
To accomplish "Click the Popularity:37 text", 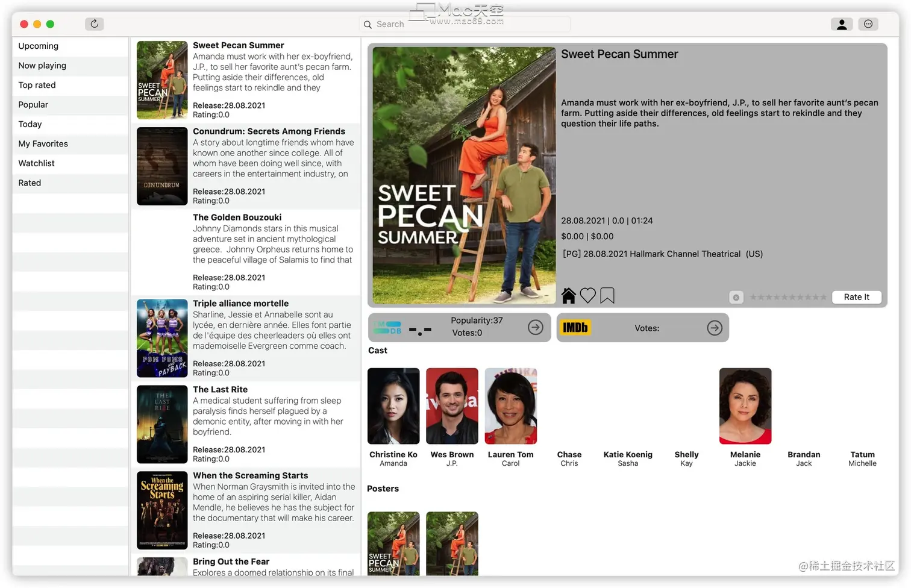I will (477, 321).
